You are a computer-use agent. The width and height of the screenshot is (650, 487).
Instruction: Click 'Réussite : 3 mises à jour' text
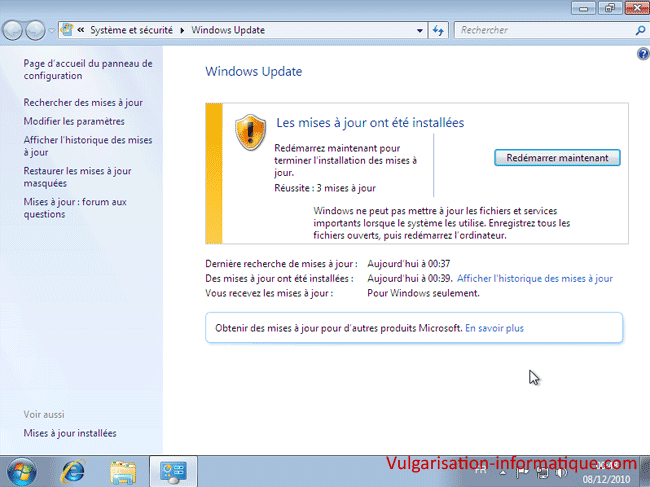coord(325,188)
